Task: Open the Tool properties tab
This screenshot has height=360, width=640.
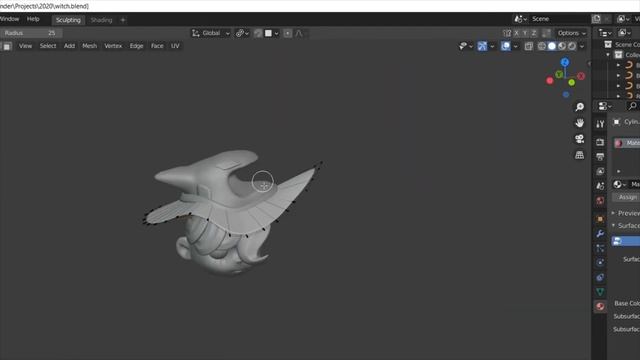Action: tap(600, 124)
